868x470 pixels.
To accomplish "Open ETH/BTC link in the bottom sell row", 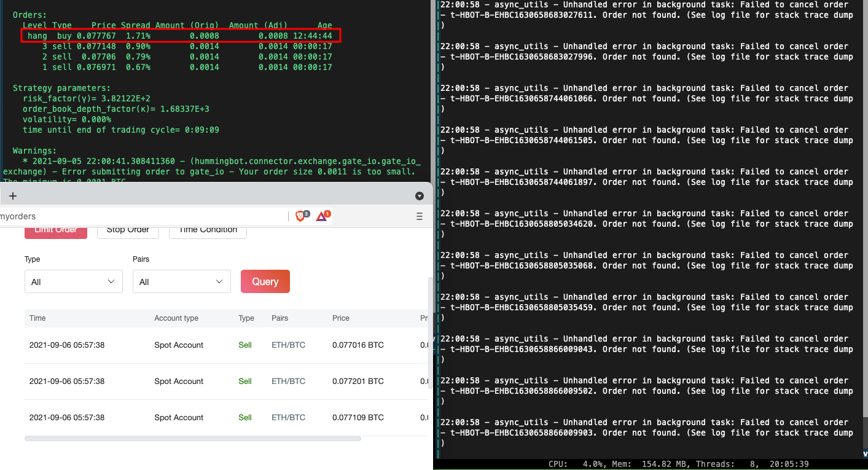I will pyautogui.click(x=288, y=417).
